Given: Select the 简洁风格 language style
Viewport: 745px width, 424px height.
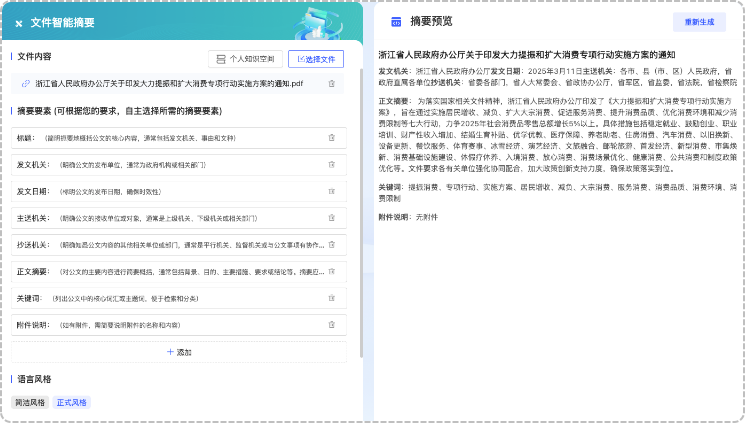Looking at the screenshot, I should point(29,402).
